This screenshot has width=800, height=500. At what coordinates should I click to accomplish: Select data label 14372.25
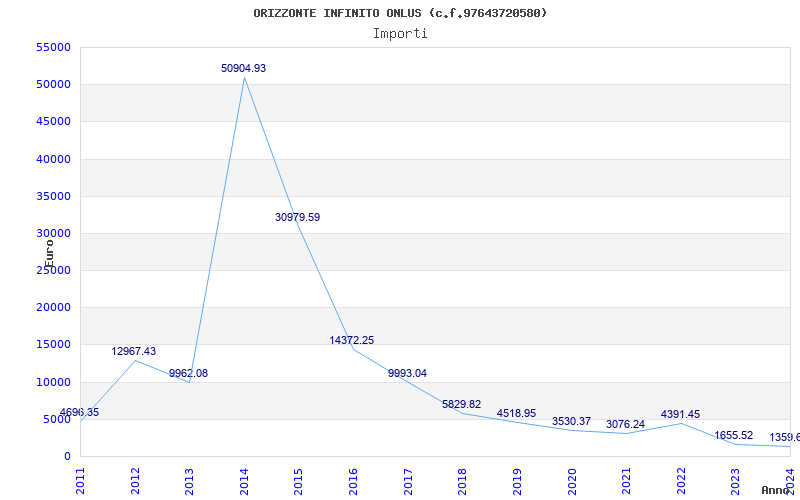click(x=352, y=340)
